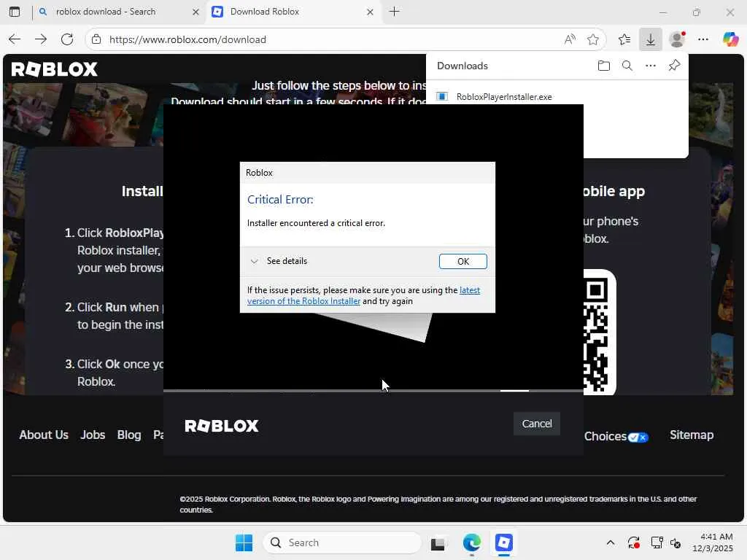Click the muted volume tray icon
This screenshot has height=560, width=747.
click(676, 542)
